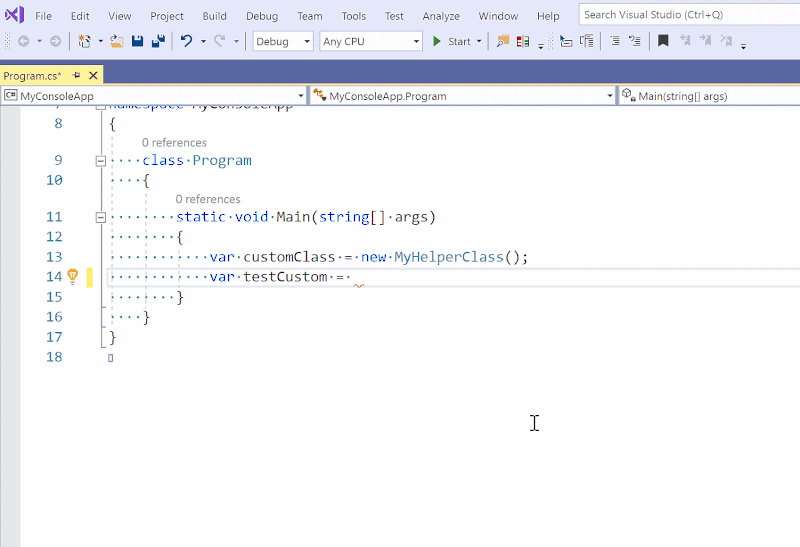800x547 pixels.
Task: Open the Build menu
Action: [x=214, y=16]
